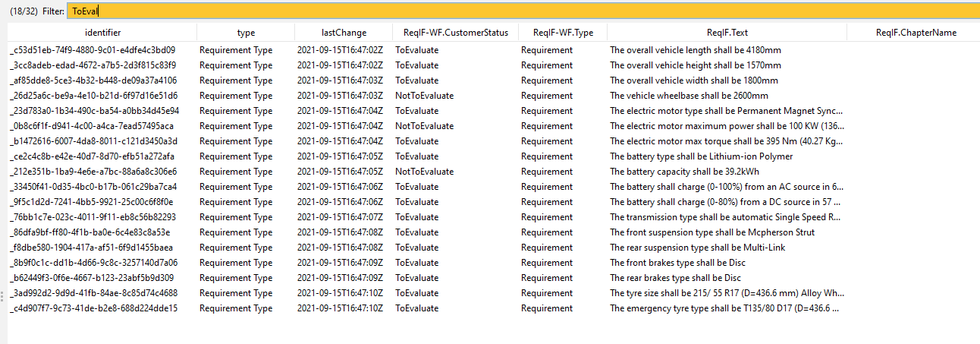Click the ReqIF.ChapterName column header
This screenshot has height=344, width=980.
click(x=916, y=33)
